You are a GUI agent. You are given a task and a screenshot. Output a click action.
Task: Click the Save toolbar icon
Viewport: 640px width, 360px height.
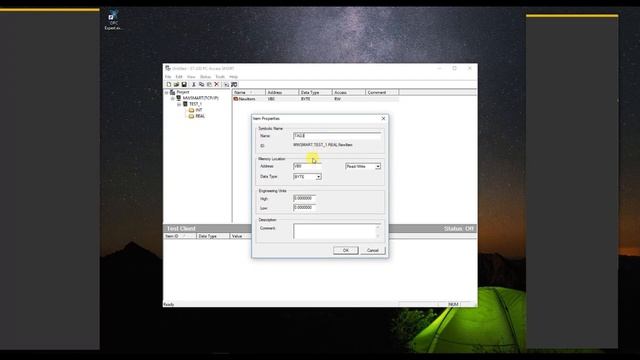coord(184,84)
